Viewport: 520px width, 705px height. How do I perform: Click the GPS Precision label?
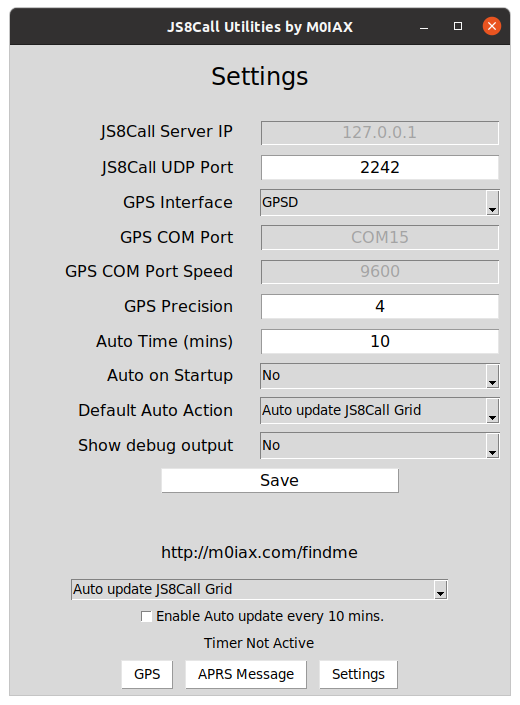click(178, 307)
